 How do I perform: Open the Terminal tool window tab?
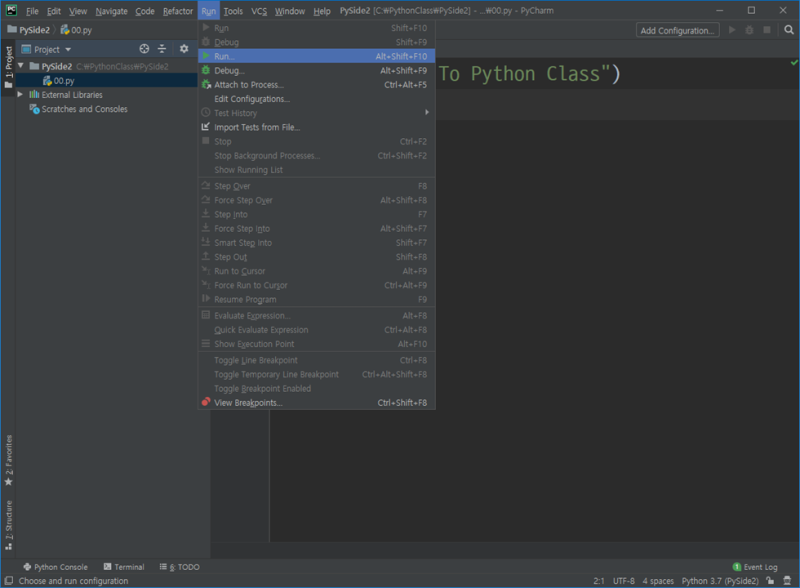coord(123,567)
